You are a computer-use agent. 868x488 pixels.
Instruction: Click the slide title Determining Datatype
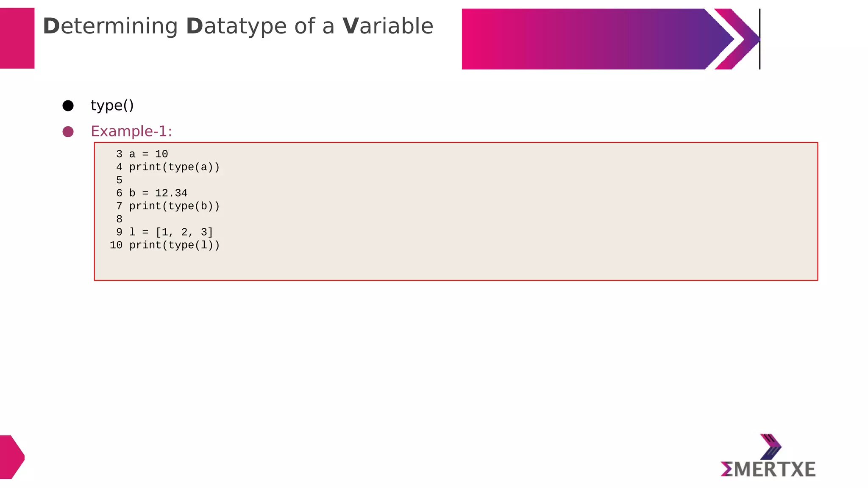click(238, 26)
